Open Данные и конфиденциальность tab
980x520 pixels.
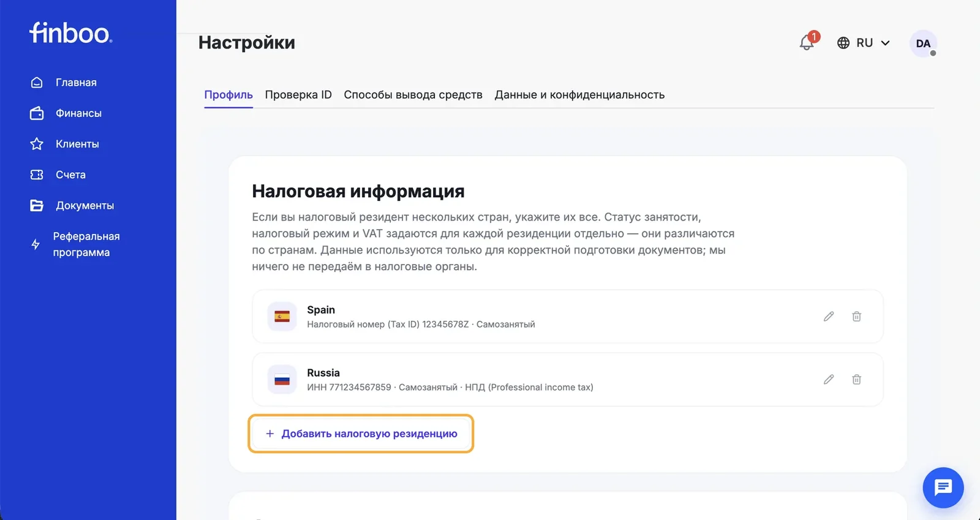[x=579, y=95]
